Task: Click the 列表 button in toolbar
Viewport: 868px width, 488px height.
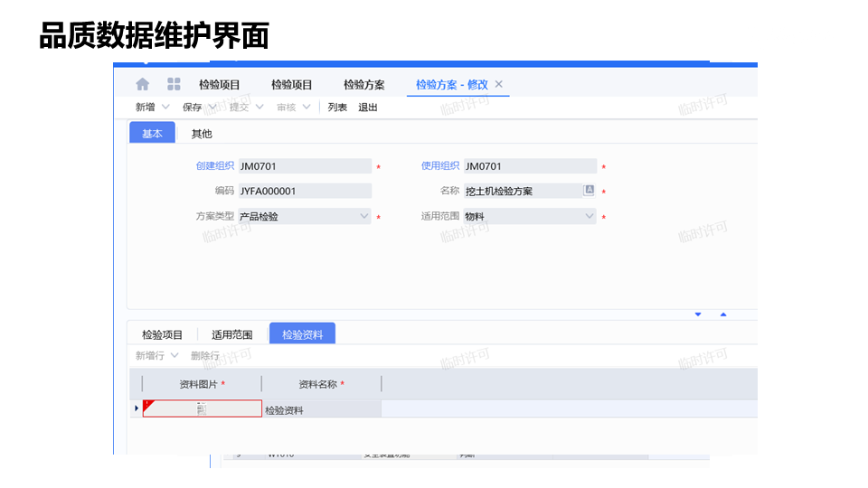Action: pyautogui.click(x=337, y=107)
